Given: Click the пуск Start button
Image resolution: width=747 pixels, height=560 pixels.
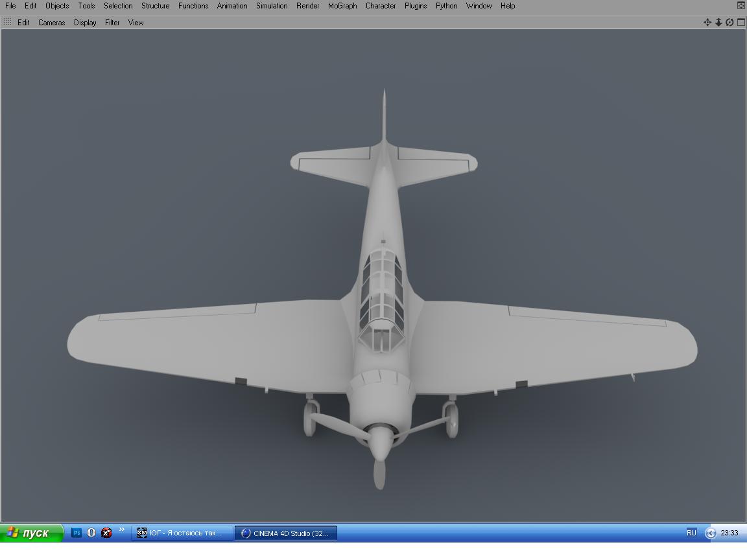Looking at the screenshot, I should click(x=31, y=533).
